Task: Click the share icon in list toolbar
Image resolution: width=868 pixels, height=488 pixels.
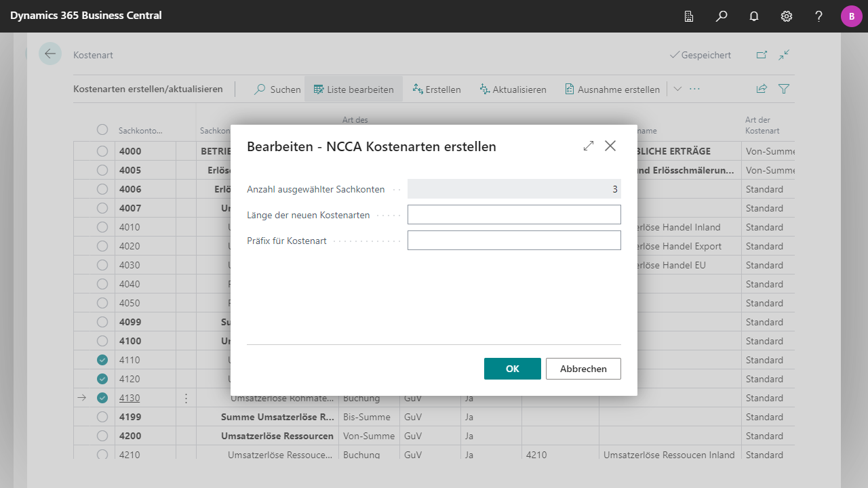Action: click(762, 89)
